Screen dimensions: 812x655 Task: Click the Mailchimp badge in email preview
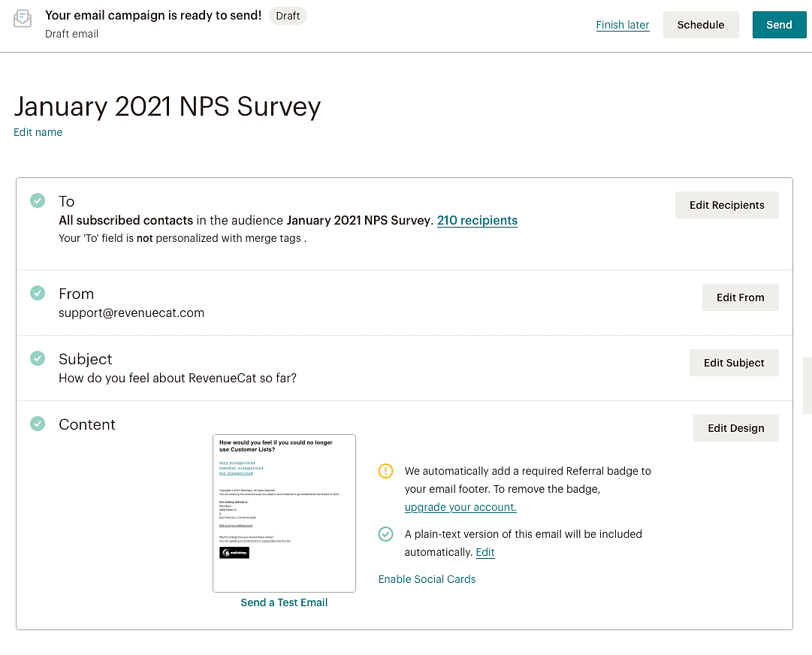(234, 553)
